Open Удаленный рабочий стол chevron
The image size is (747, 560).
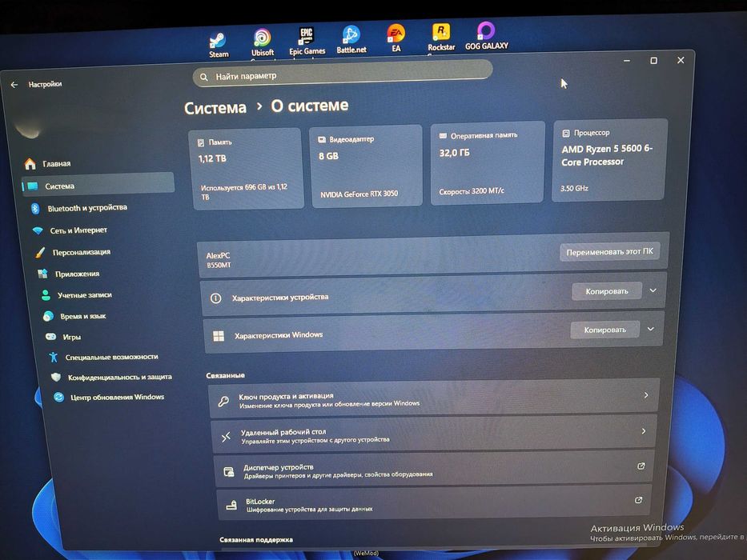pyautogui.click(x=644, y=431)
